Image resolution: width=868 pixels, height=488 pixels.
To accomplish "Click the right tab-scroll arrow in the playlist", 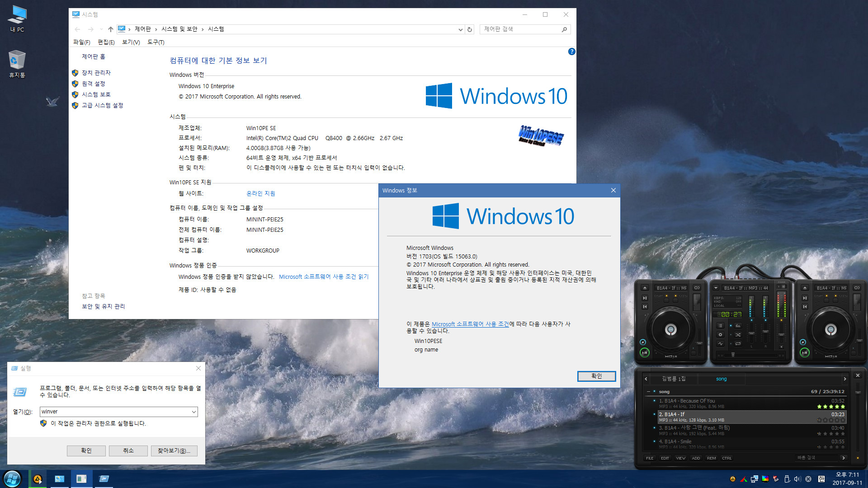I will (844, 379).
